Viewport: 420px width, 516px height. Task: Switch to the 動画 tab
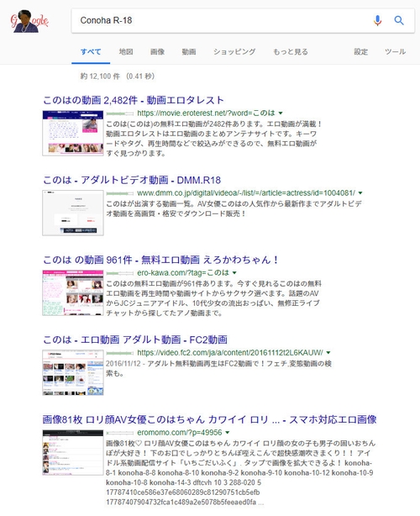(x=189, y=51)
